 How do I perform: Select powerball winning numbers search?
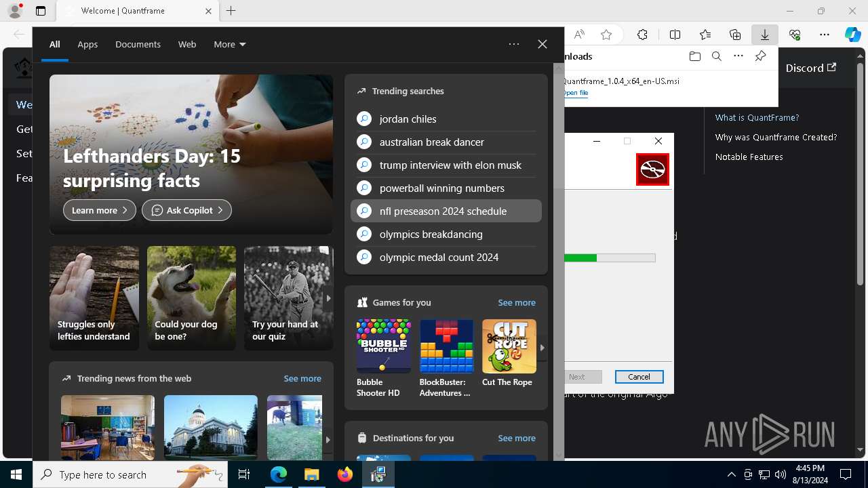446,188
